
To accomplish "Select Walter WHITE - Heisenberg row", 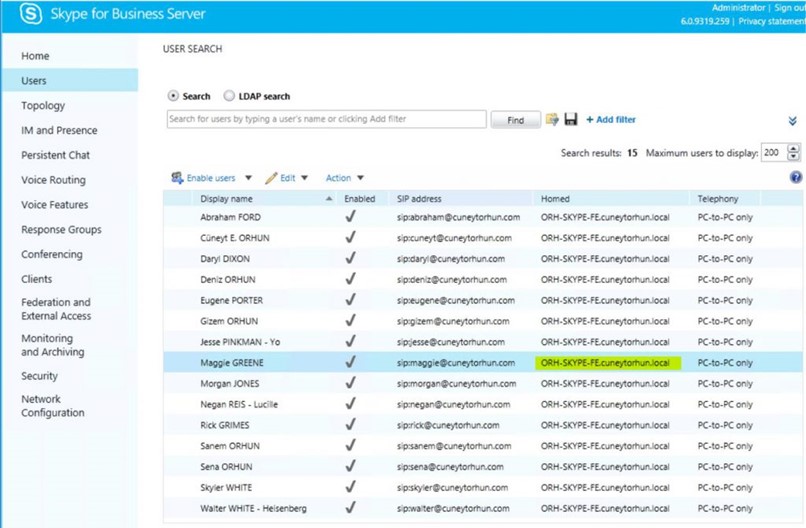I will [483, 508].
